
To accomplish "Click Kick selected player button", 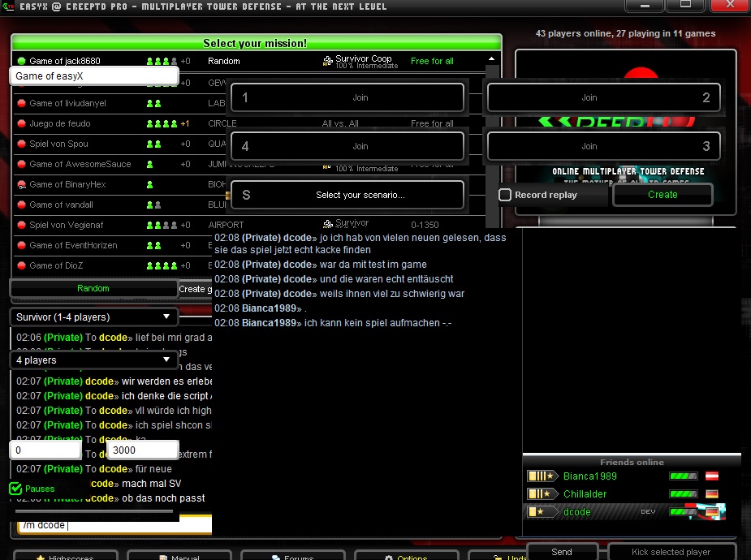I will pyautogui.click(x=671, y=552).
